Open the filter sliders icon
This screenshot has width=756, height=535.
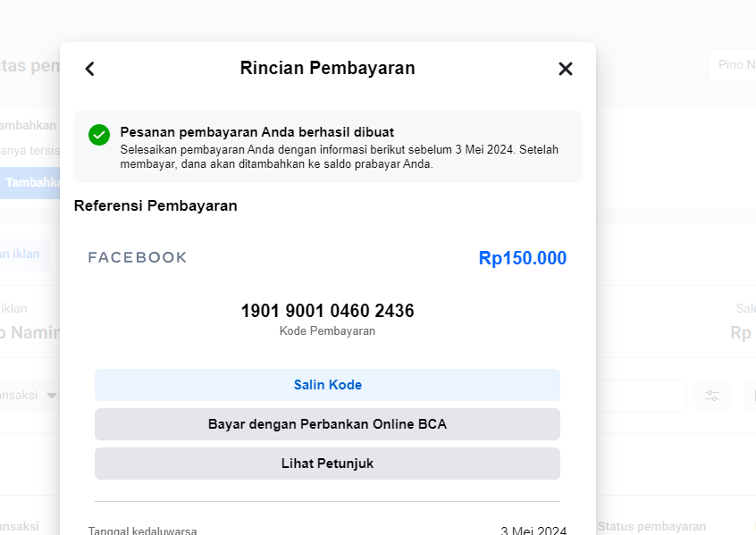[x=712, y=396]
